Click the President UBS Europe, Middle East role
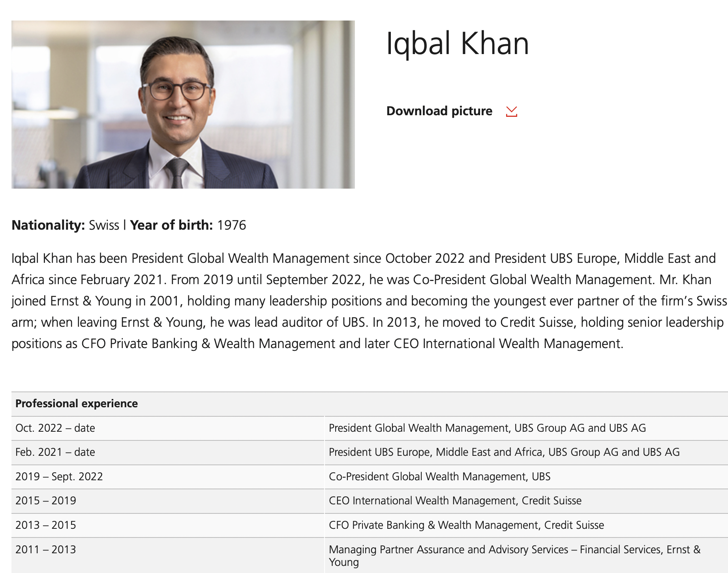728x573 pixels. tap(504, 452)
